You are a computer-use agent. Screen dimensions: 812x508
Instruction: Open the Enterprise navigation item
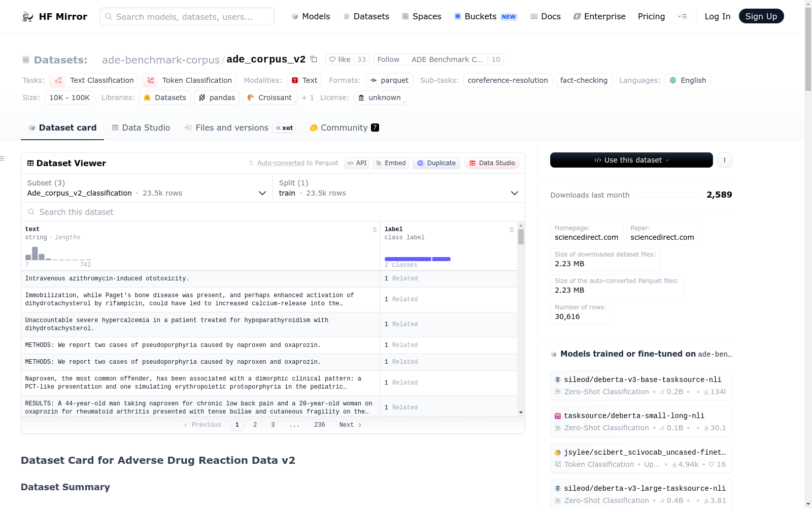[599, 17]
